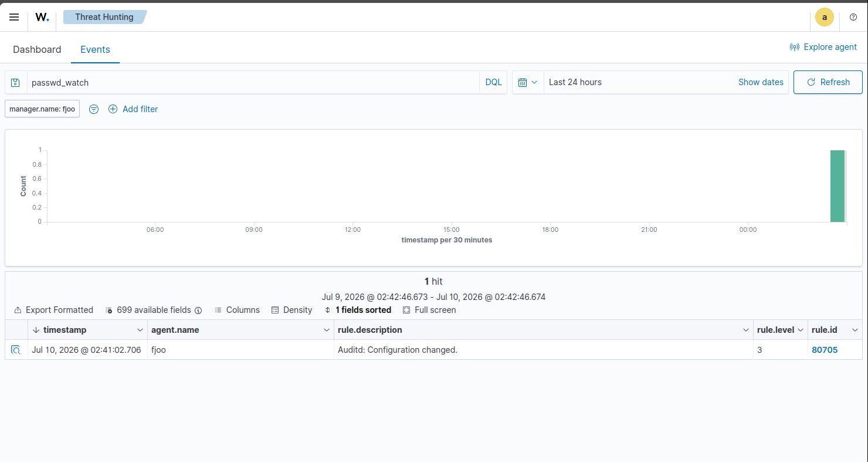This screenshot has width=868, height=462.
Task: Toggle the DQL query language switch
Action: [493, 82]
